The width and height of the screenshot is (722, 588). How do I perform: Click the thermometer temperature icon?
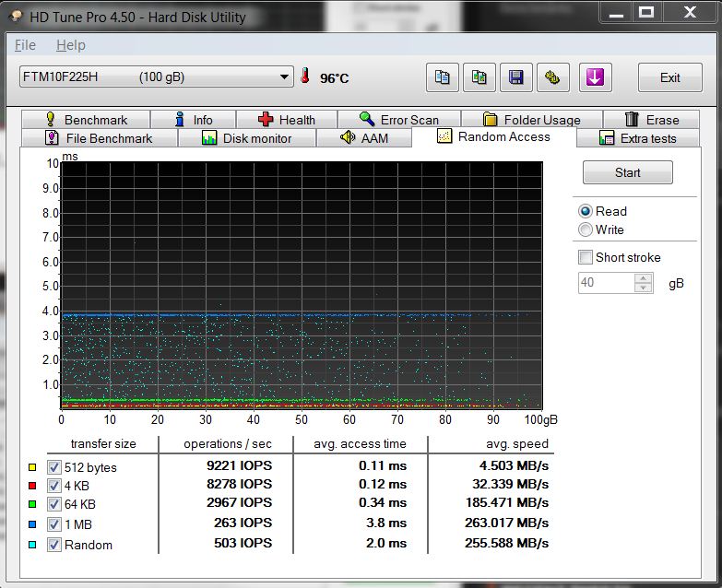pos(305,77)
